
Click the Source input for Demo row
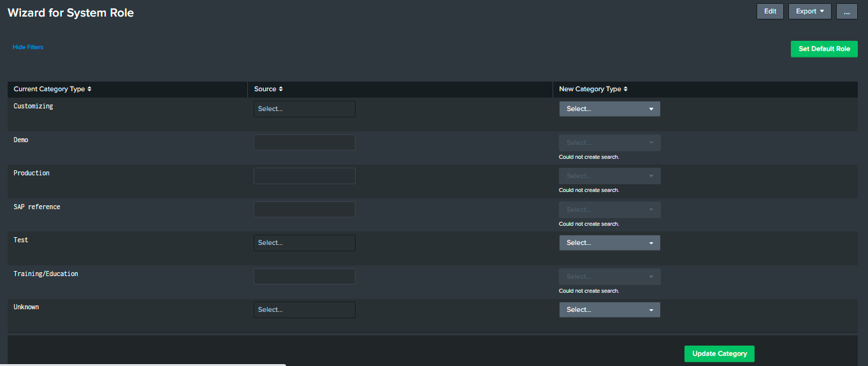point(304,142)
